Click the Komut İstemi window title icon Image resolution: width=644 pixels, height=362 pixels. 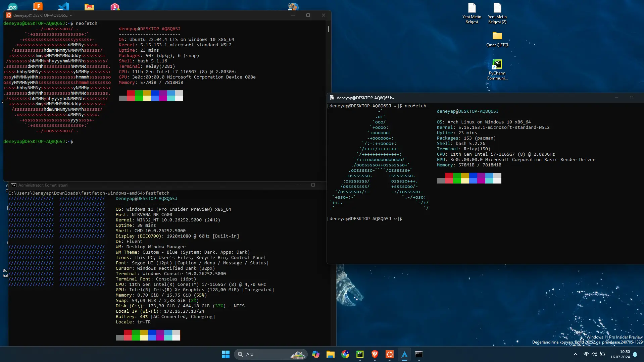(x=14, y=185)
